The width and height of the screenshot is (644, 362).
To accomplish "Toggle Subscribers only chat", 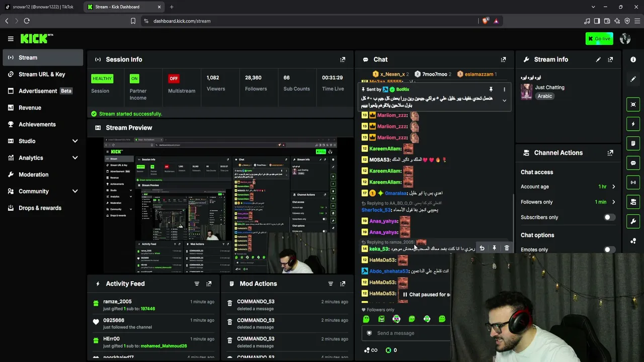I will [x=609, y=217].
